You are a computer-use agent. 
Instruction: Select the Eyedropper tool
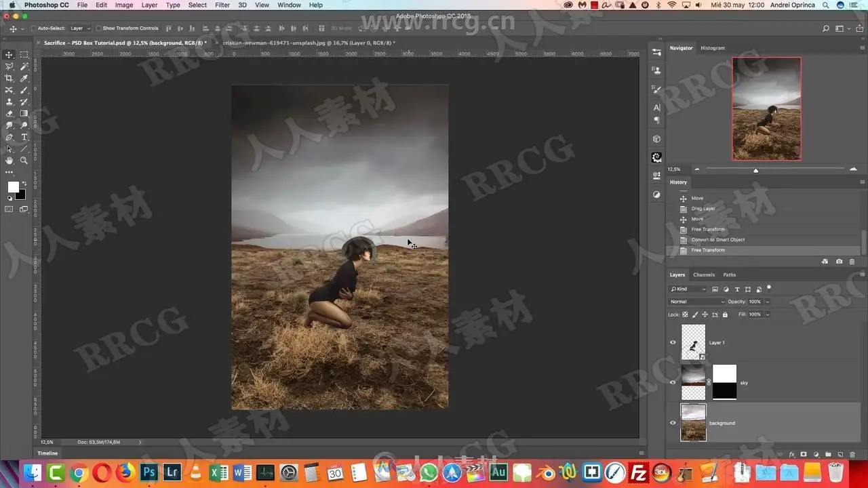coord(24,78)
